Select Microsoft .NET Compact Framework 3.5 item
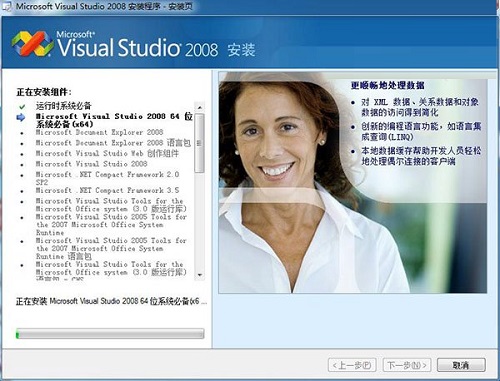This screenshot has height=381, width=500. (x=107, y=190)
